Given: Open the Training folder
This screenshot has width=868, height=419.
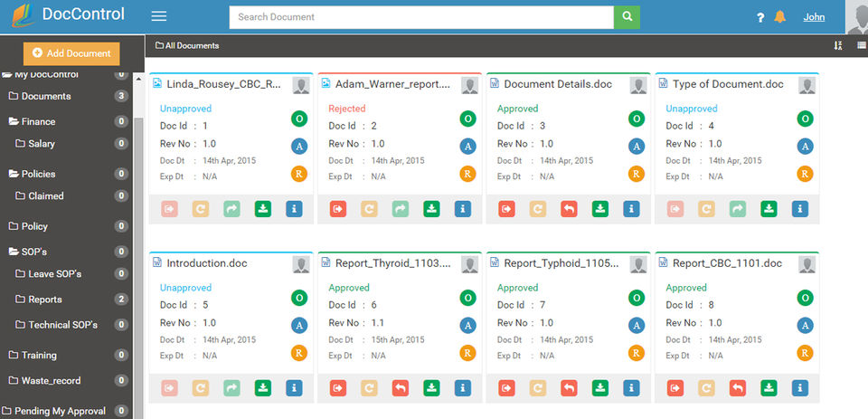Looking at the screenshot, I should coord(33,355).
